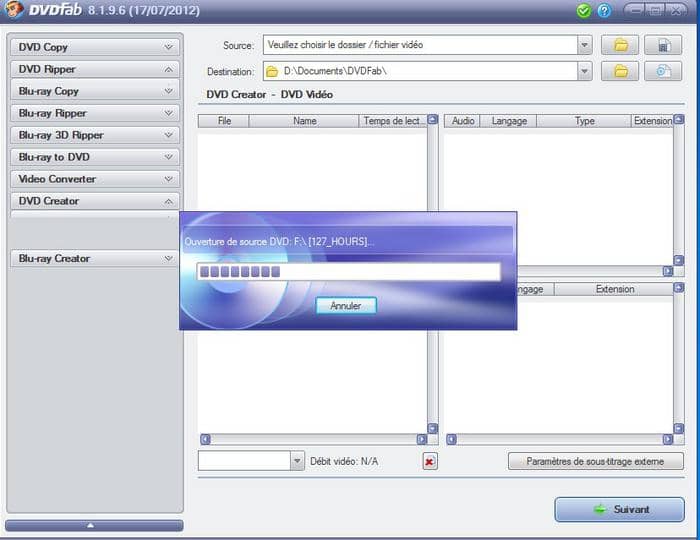This screenshot has height=540, width=700.
Task: Browse for source folder with yellow folder icon
Action: pos(620,45)
